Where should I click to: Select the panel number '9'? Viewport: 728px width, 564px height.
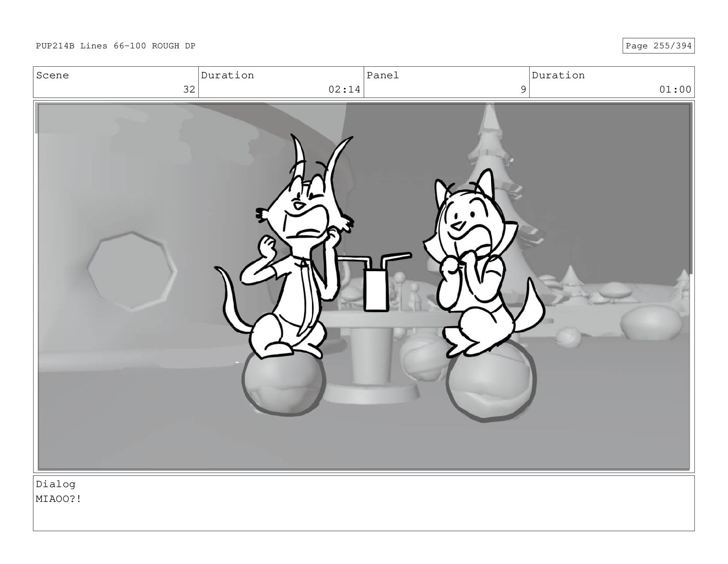[x=523, y=89]
